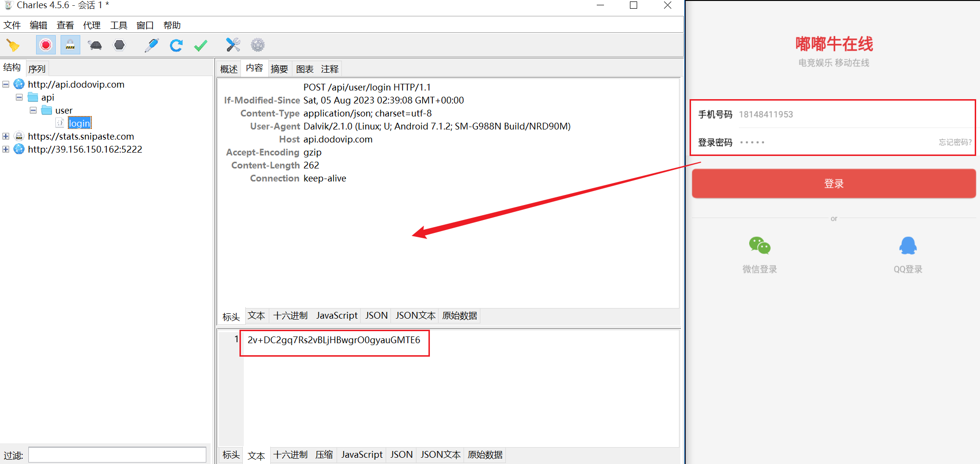Click the broom clear session icon
This screenshot has height=464, width=980.
[x=13, y=45]
